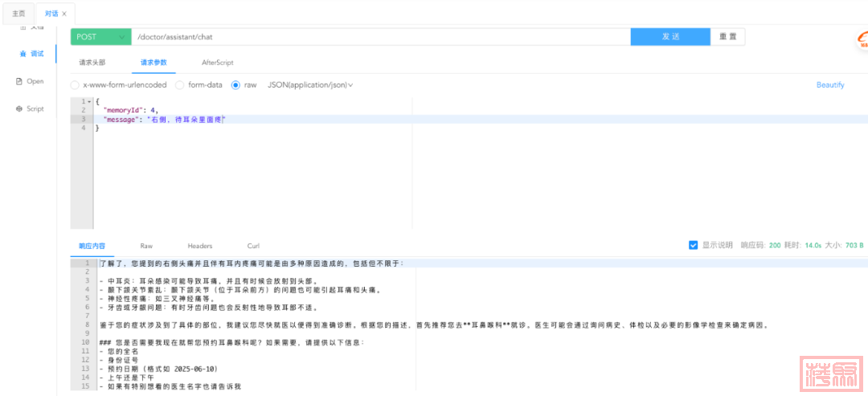Viewport: 868px width, 396px height.
Task: Switch to the 主页 tab
Action: tap(18, 14)
